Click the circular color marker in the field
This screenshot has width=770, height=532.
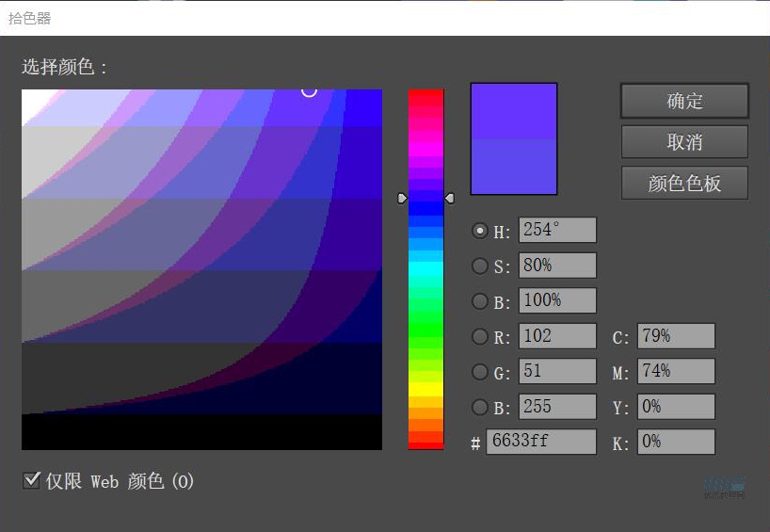pyautogui.click(x=309, y=90)
